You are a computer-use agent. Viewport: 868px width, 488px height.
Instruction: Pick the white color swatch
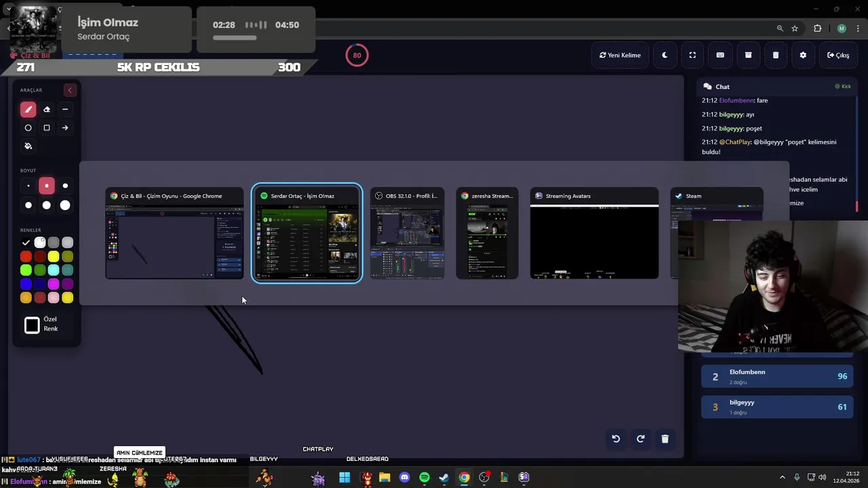point(40,243)
